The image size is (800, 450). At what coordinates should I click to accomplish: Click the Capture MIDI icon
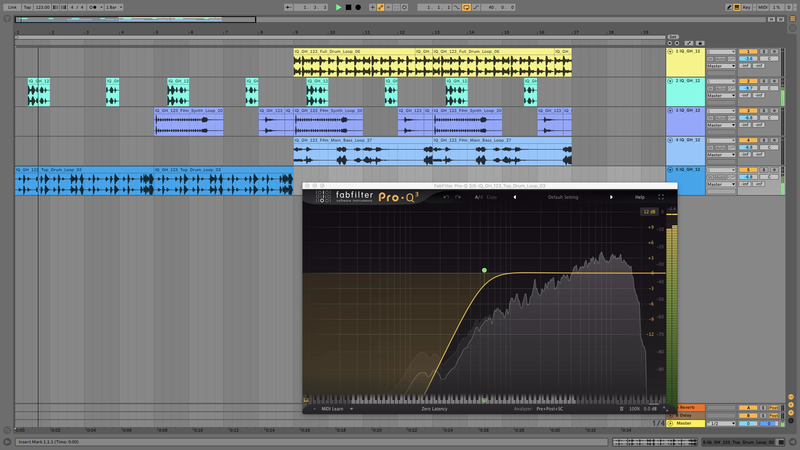point(396,7)
